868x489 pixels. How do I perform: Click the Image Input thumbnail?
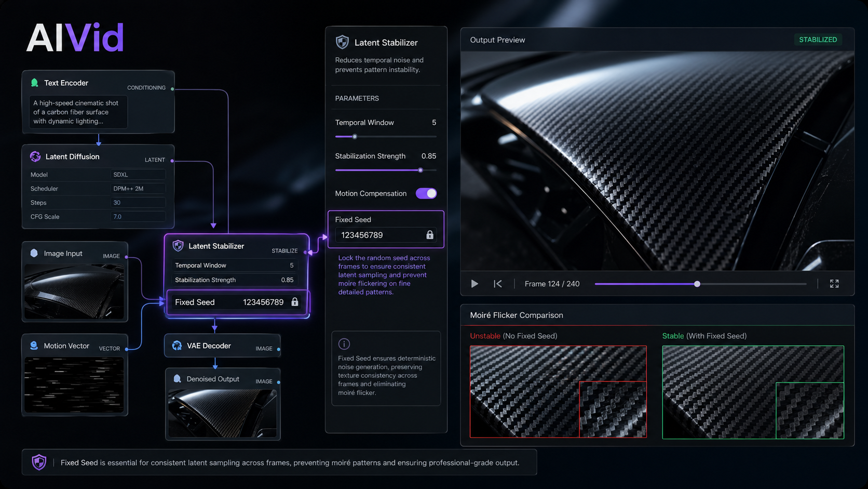pos(74,292)
